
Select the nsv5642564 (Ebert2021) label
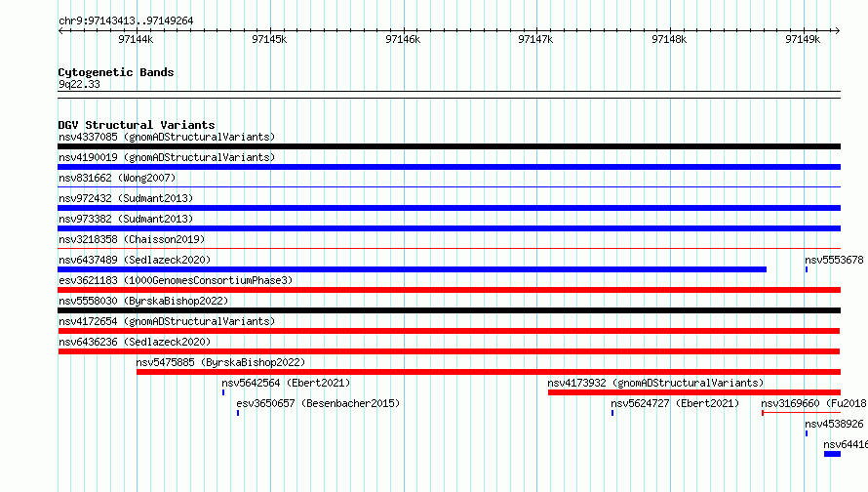286,383
